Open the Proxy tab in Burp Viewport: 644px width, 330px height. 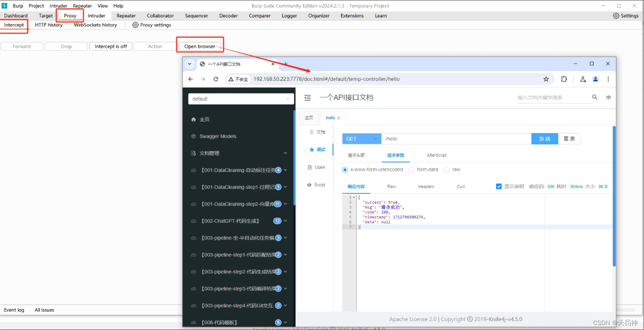point(70,16)
